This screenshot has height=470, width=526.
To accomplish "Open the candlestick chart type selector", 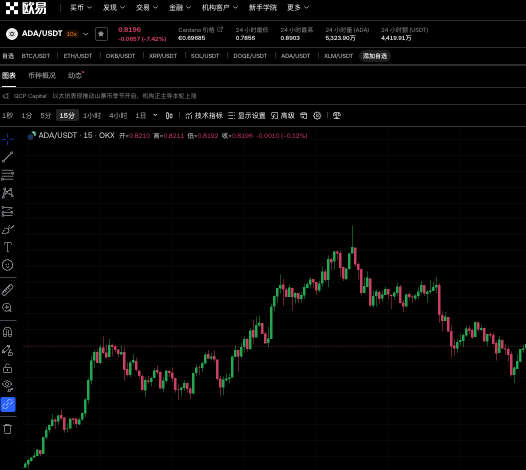I will (x=169, y=116).
